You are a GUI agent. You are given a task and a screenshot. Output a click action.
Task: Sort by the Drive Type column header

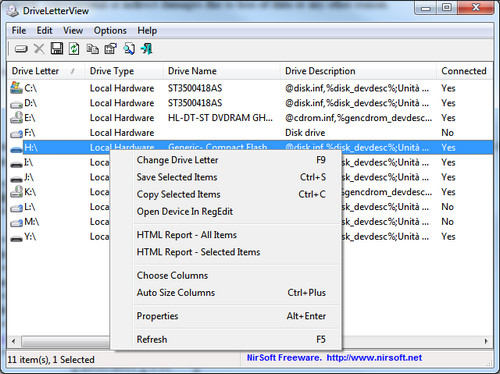[123, 71]
